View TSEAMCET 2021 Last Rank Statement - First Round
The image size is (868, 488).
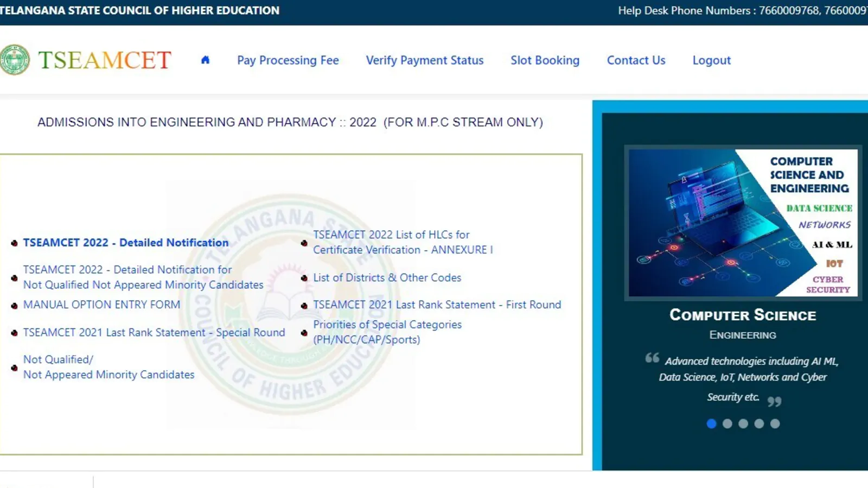[437, 305]
